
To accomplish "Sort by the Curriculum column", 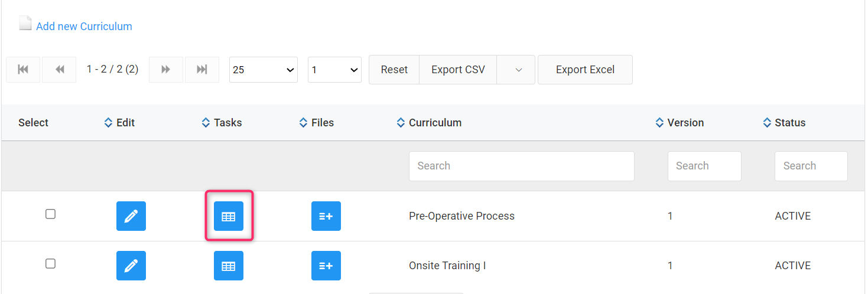I will (x=401, y=123).
